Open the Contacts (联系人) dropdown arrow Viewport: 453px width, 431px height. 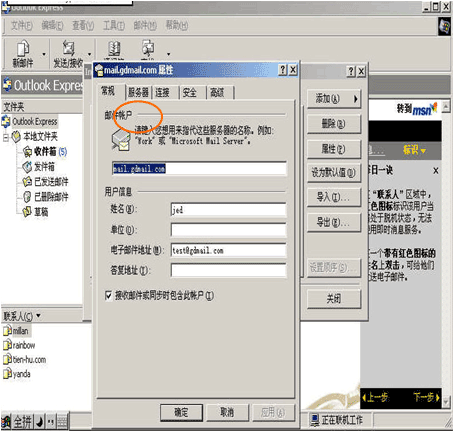pos(38,315)
